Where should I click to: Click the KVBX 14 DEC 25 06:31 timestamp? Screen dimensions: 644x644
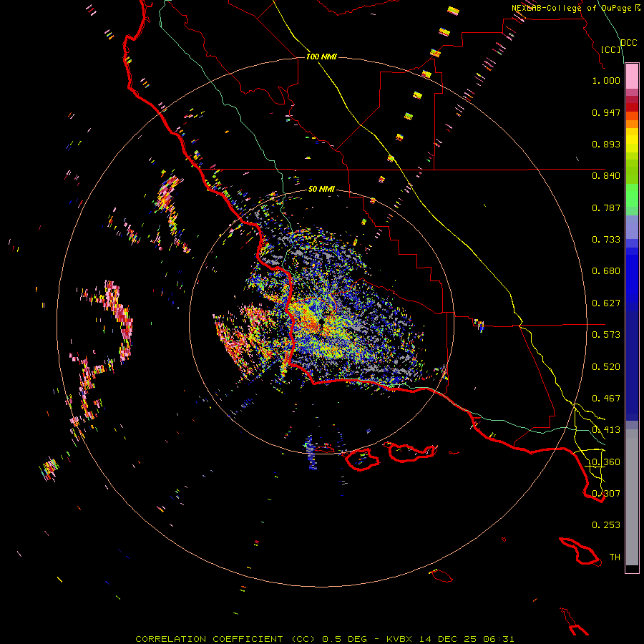tap(450, 639)
